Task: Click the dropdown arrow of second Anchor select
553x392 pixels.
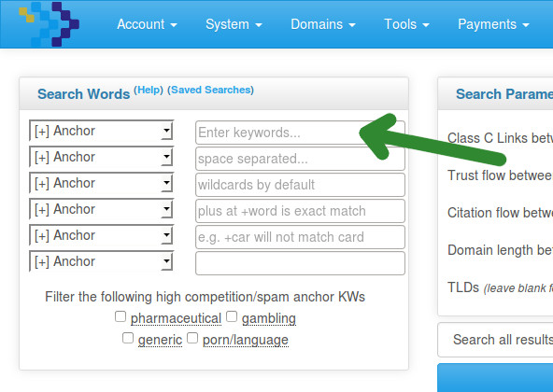Action: (x=166, y=157)
